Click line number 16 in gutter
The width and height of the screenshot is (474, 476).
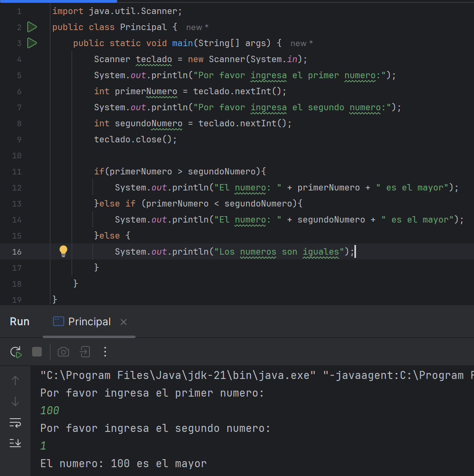coord(17,252)
